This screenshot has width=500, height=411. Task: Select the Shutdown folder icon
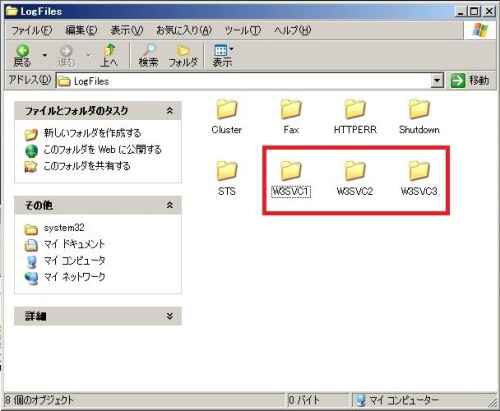419,109
